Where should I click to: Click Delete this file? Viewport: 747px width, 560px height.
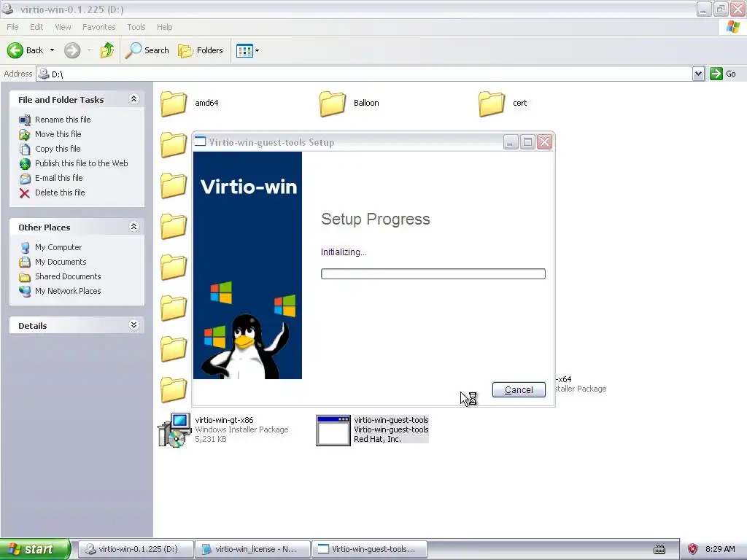click(60, 192)
